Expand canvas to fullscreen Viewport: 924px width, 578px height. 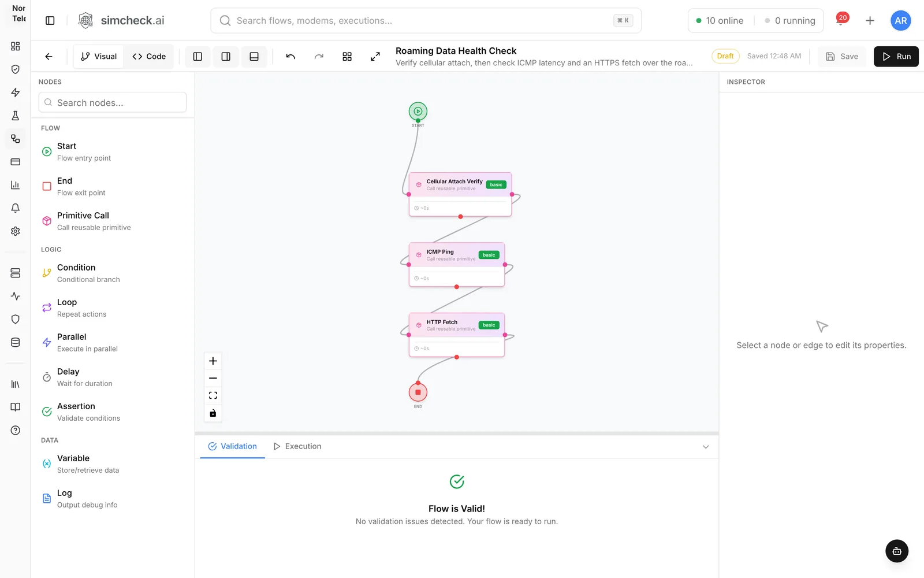[375, 57]
